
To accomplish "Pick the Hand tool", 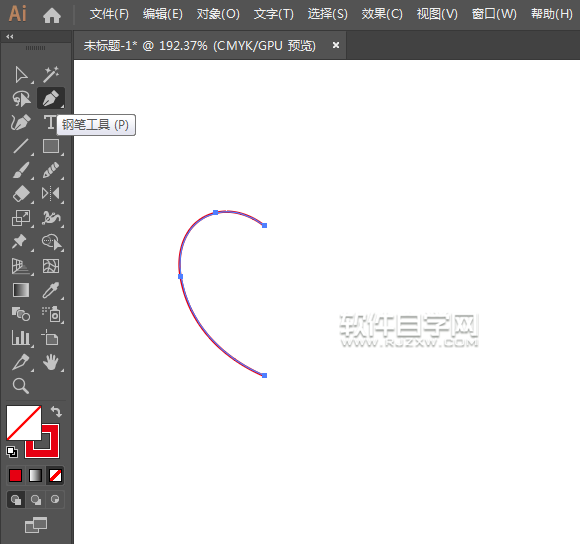I will [x=51, y=362].
